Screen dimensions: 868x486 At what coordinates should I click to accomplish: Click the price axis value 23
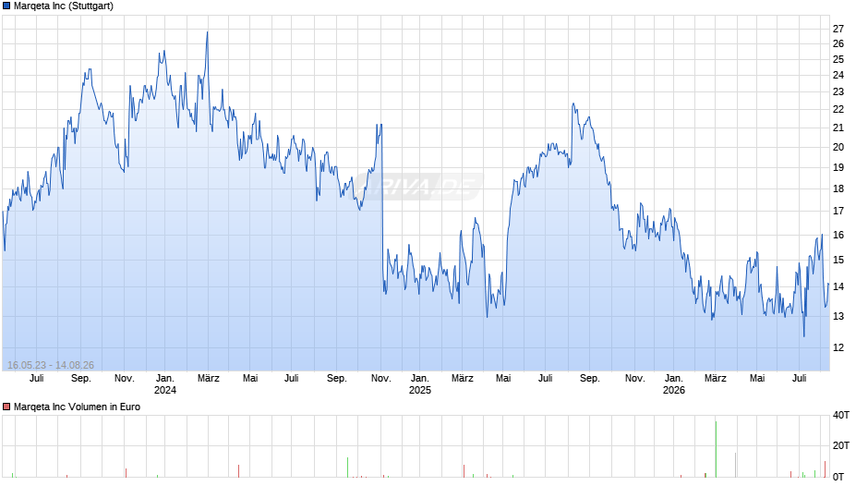[838, 91]
